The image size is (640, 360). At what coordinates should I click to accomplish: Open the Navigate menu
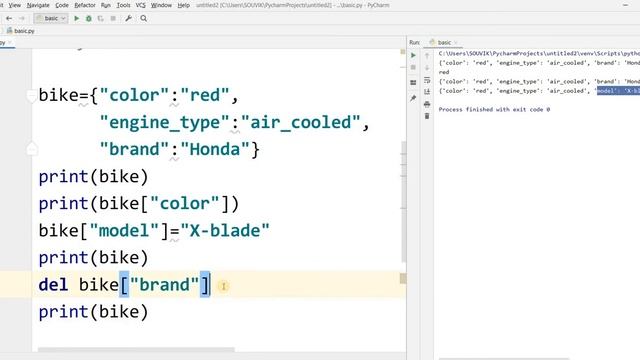38,5
